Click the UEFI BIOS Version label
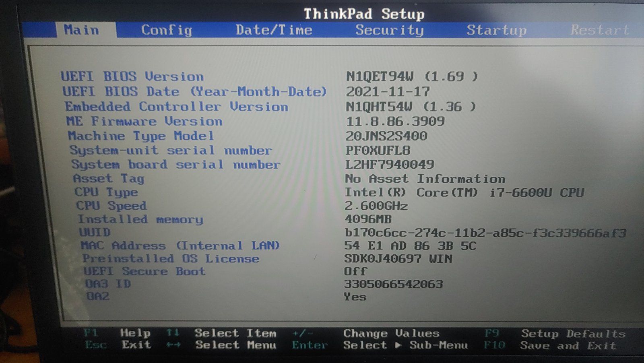Screen dimensions: 644x363 click(x=132, y=76)
